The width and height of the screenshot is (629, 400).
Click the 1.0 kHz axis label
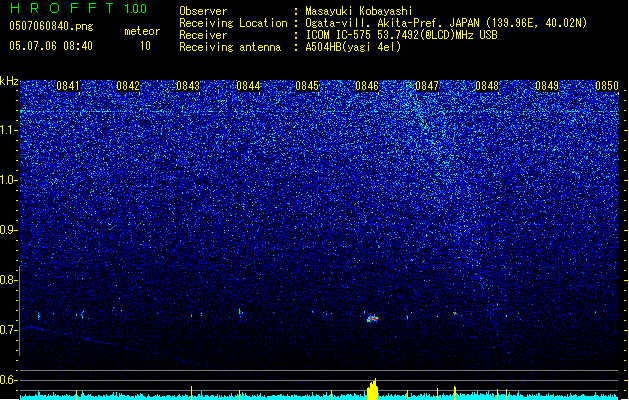9,180
